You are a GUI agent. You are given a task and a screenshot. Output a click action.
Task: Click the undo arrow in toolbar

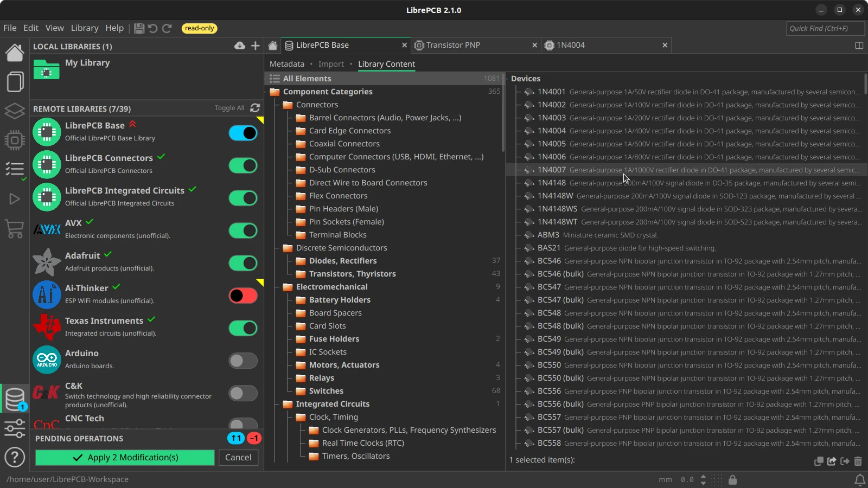click(153, 28)
